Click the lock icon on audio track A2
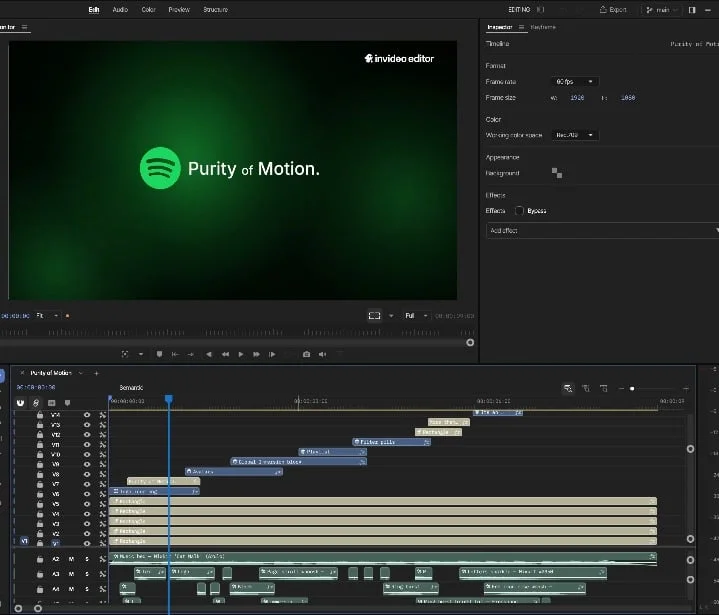The width and height of the screenshot is (719, 615). 40,559
